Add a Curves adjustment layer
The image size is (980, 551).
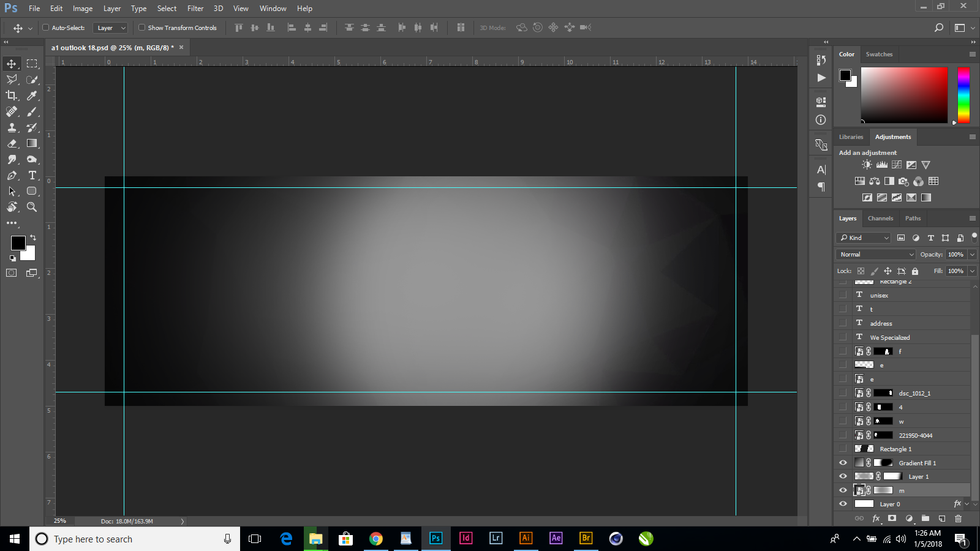pyautogui.click(x=896, y=164)
